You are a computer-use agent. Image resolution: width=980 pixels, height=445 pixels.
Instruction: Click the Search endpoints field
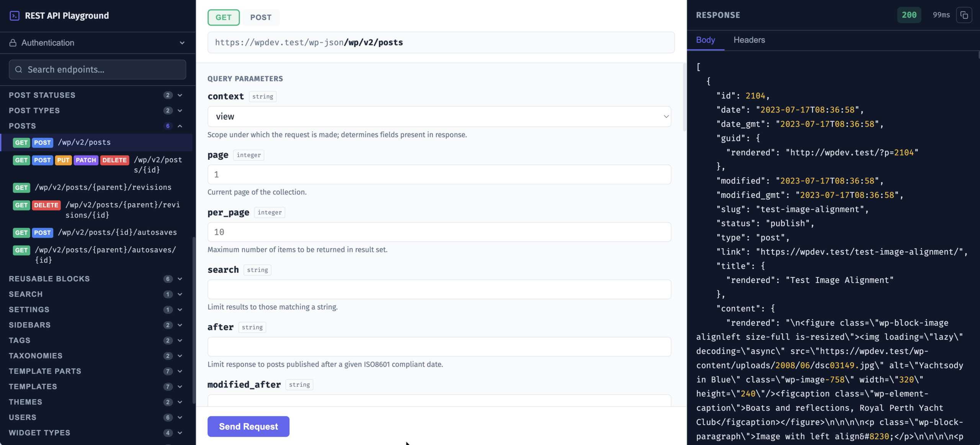97,69
